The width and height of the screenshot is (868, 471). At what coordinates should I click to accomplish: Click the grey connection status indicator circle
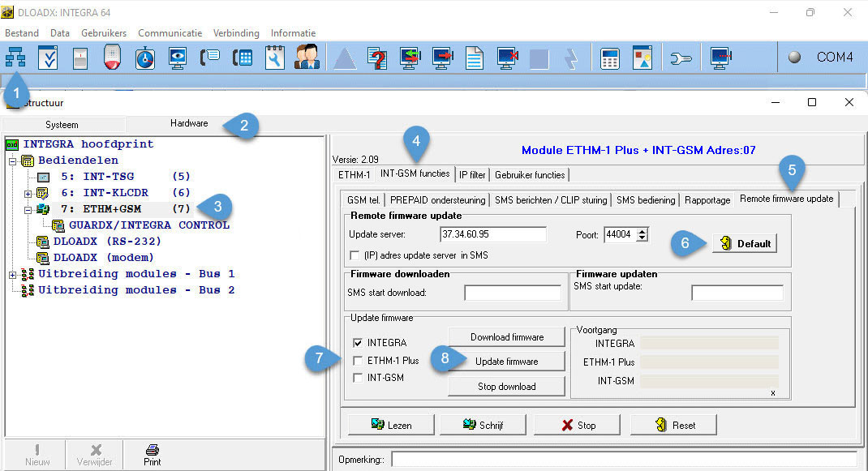pos(794,57)
